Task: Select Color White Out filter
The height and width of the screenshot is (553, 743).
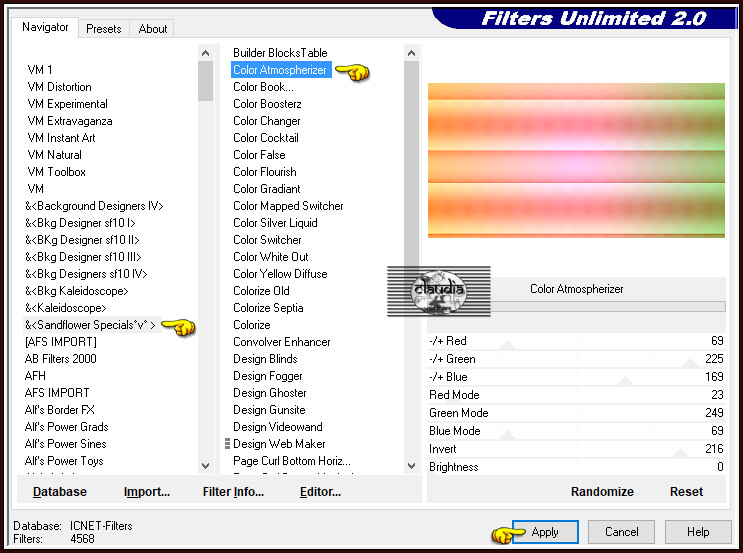Action: [271, 257]
